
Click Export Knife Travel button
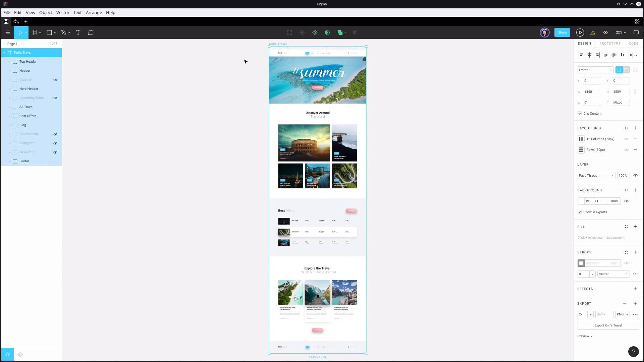click(x=608, y=325)
